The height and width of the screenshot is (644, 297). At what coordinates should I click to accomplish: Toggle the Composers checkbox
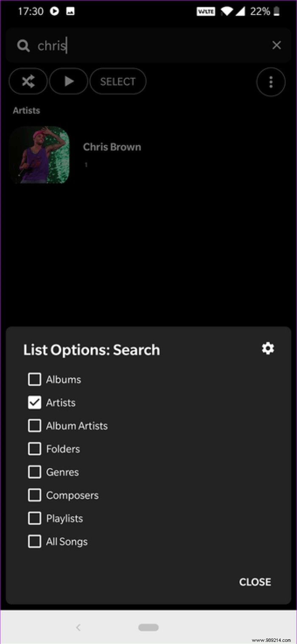pos(34,495)
